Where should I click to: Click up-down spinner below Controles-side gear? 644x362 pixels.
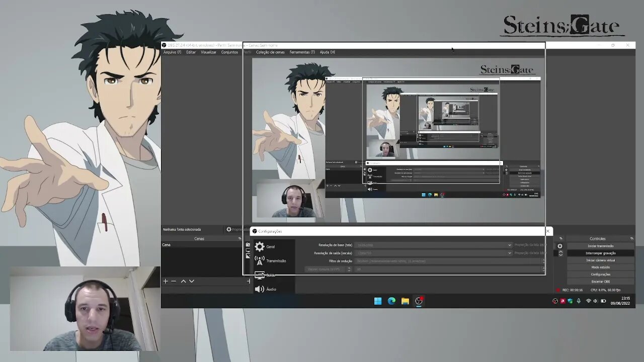tap(560, 253)
